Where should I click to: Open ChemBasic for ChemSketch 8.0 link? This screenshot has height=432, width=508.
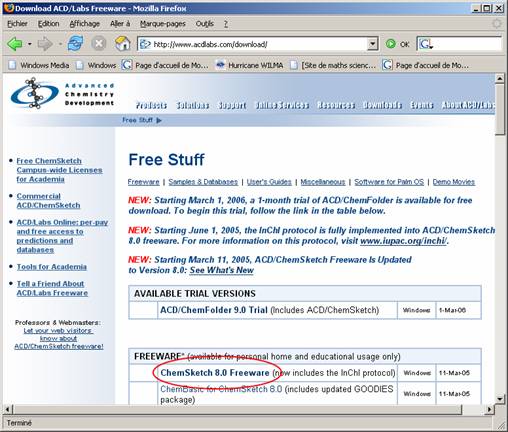[221, 389]
